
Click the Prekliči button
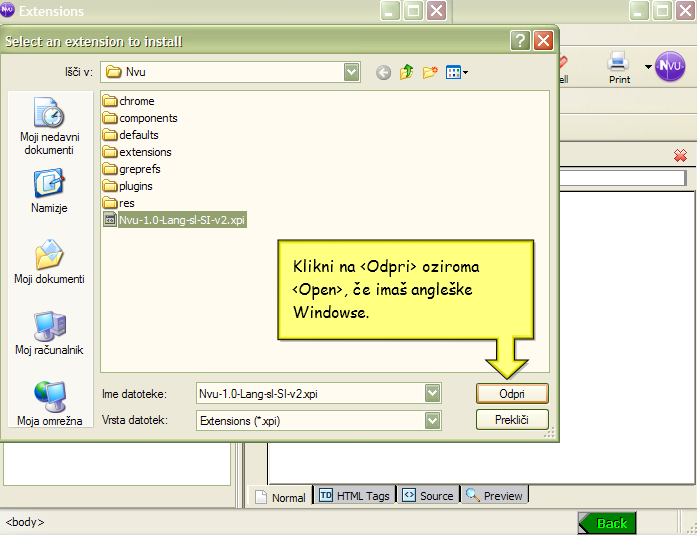[511, 420]
